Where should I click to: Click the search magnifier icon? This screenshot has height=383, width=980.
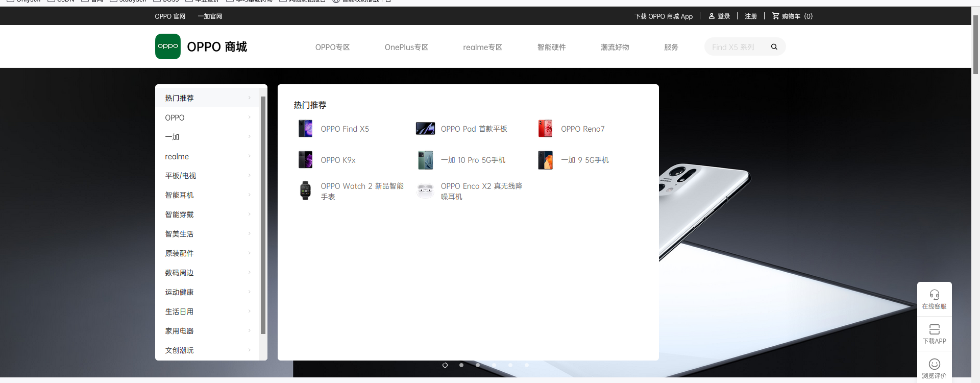(774, 47)
